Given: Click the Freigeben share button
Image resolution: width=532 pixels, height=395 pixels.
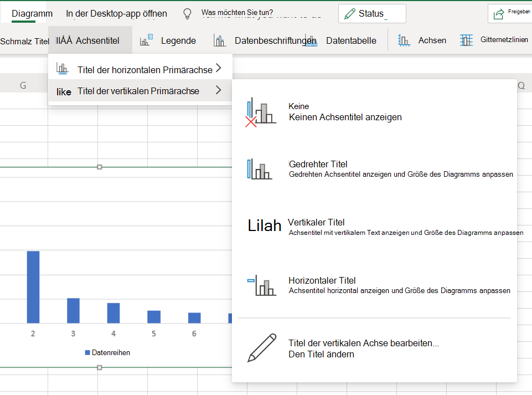Looking at the screenshot, I should pyautogui.click(x=510, y=14).
